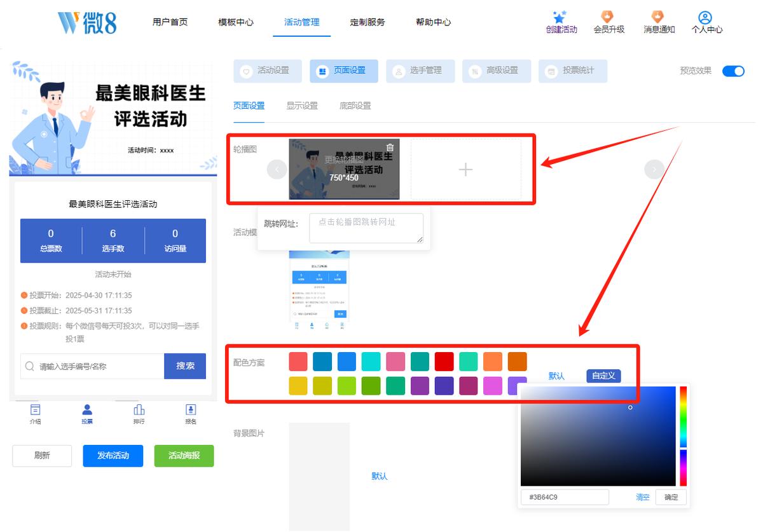Switch to 活动设置 tab

click(268, 71)
